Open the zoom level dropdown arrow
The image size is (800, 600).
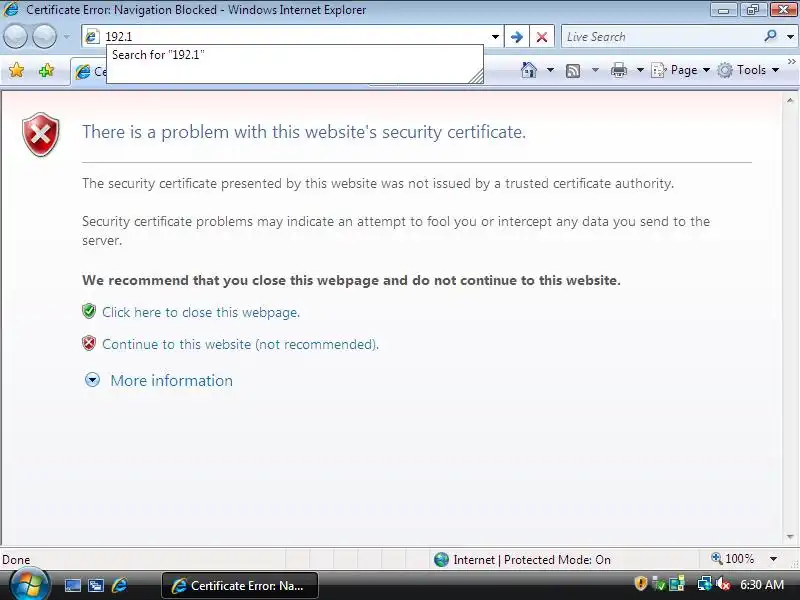pos(773,559)
